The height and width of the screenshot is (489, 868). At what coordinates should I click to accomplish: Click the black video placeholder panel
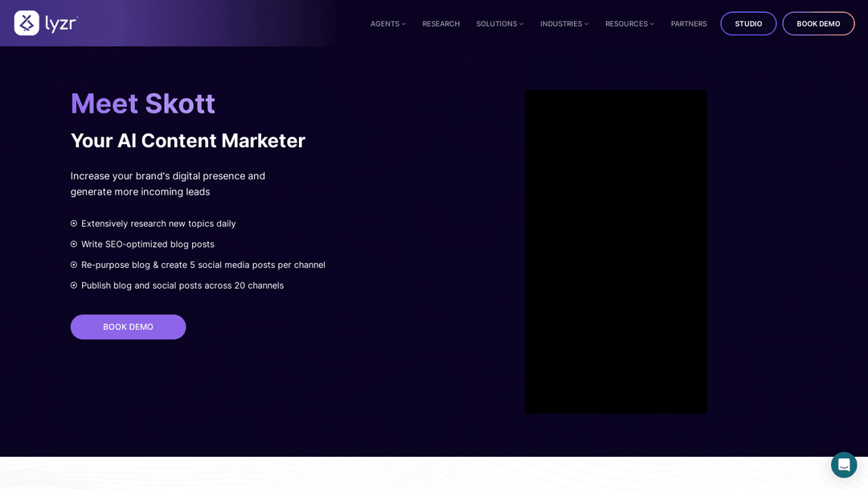pyautogui.click(x=616, y=252)
